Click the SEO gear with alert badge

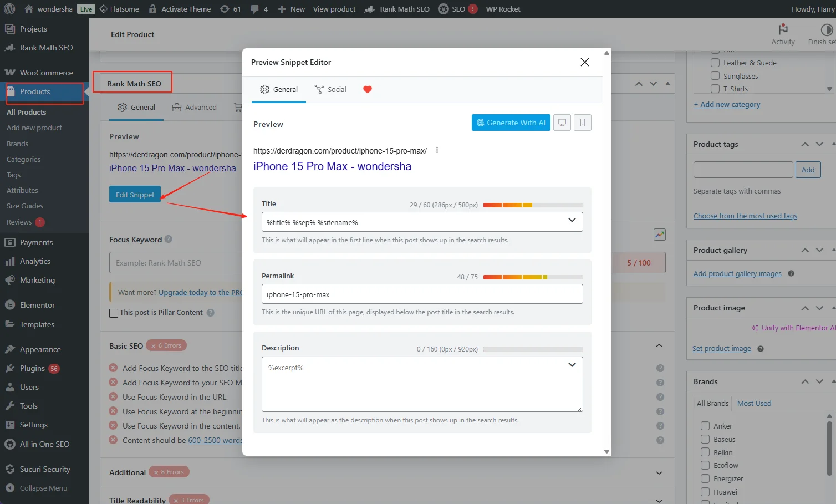[444, 9]
